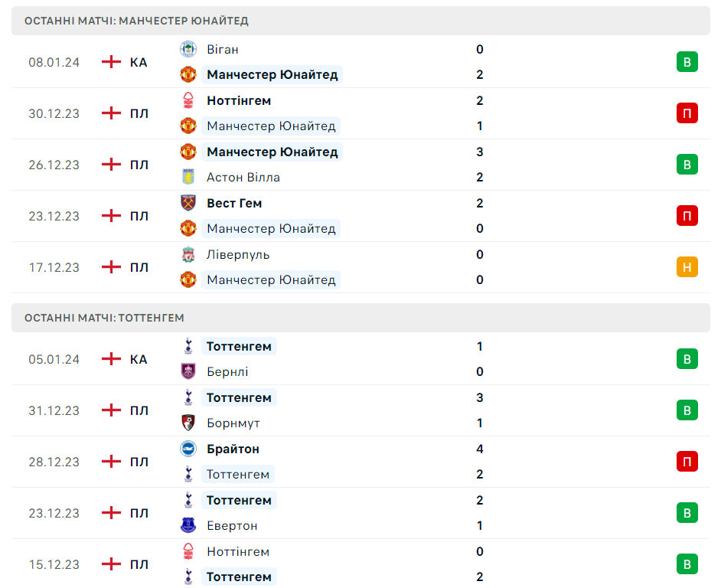
Task: Click the 3 score for Тоттенгем against Борнмут
Action: [x=480, y=397]
